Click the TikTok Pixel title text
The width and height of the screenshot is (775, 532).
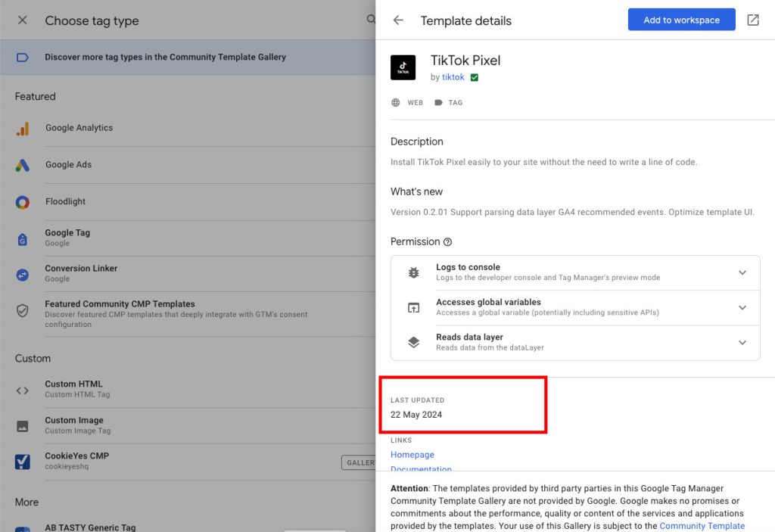click(465, 61)
